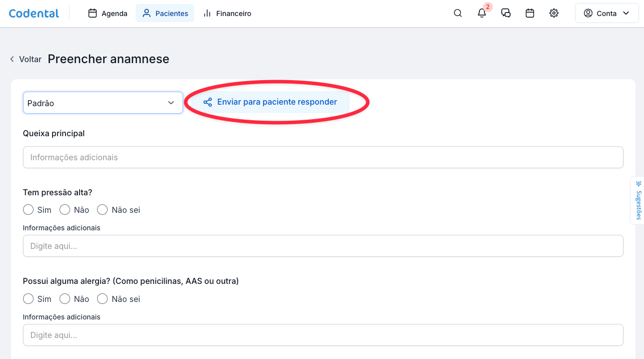Open the Conta account dropdown
The height and width of the screenshot is (359, 644).
point(606,14)
